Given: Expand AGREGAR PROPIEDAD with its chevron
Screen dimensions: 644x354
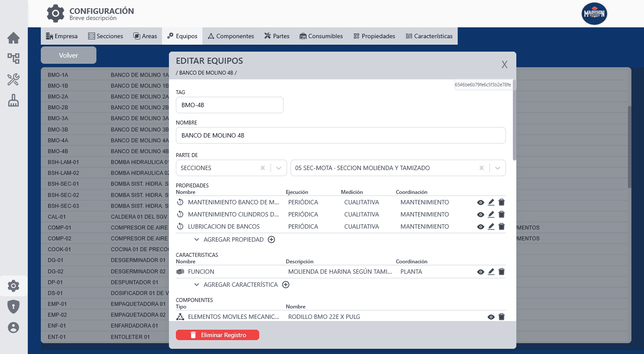Looking at the screenshot, I should click(x=197, y=239).
